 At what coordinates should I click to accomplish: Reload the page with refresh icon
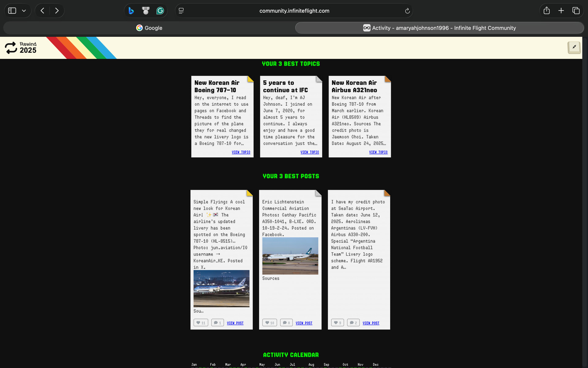coord(407,11)
